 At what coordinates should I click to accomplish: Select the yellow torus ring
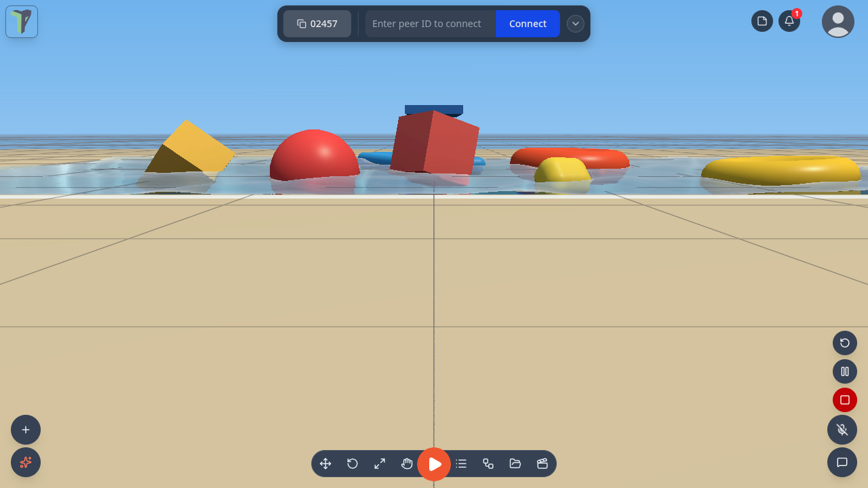coord(781,169)
